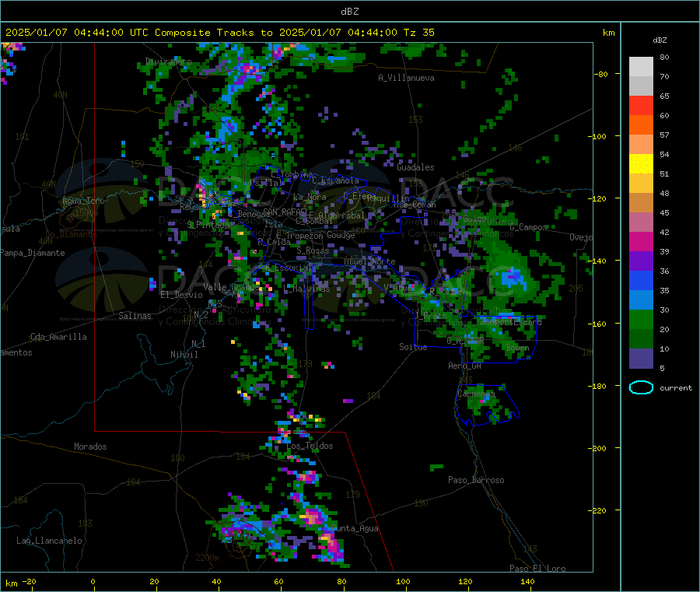The image size is (700, 592).
Task: Click the gold 48-51 dBZ swatch
Action: 641,184
